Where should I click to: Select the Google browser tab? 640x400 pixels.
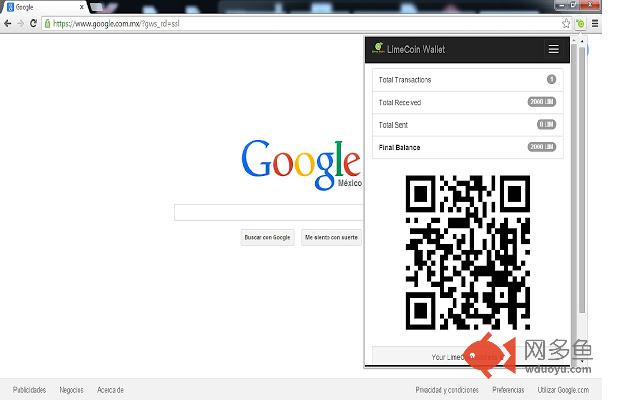pos(45,7)
